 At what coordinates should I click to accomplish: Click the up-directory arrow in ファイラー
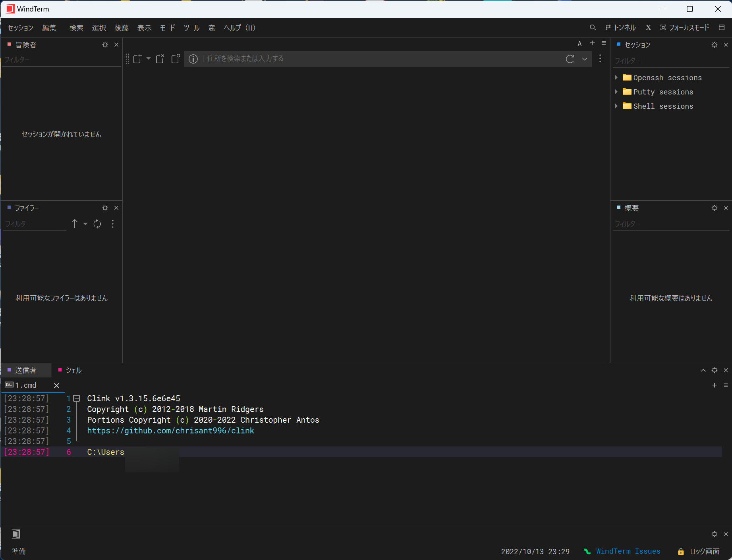point(75,224)
